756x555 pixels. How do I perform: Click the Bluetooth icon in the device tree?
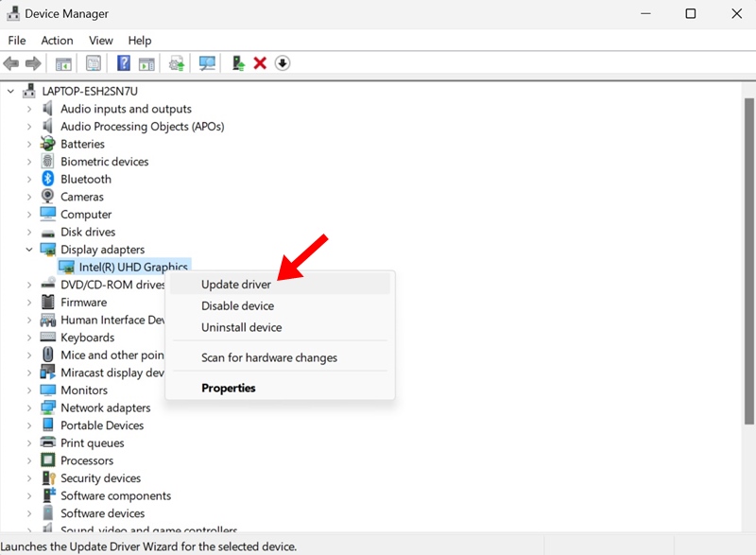48,180
